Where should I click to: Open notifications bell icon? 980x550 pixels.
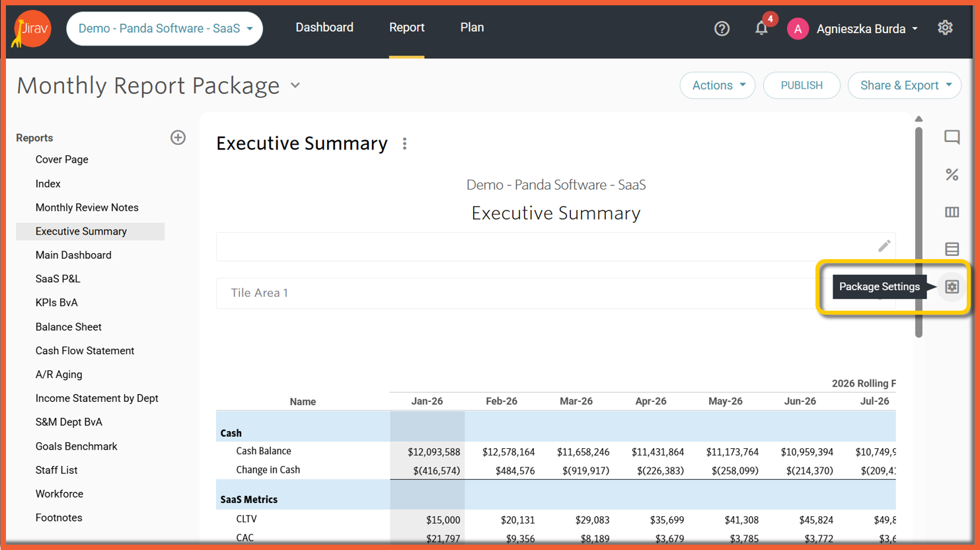click(761, 28)
